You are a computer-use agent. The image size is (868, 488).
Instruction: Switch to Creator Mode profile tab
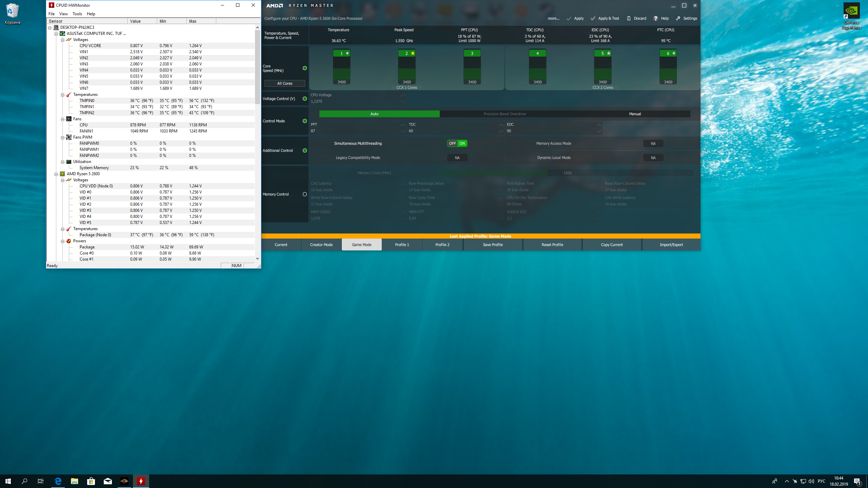tap(321, 245)
